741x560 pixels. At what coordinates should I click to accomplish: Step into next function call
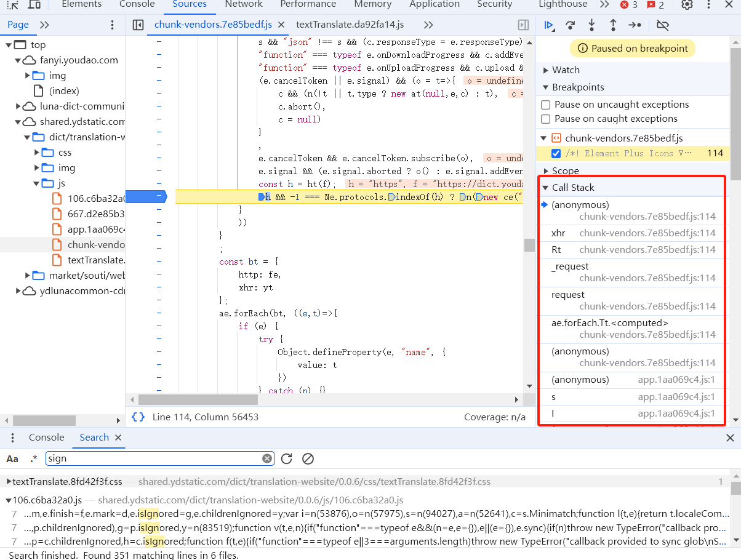(591, 25)
